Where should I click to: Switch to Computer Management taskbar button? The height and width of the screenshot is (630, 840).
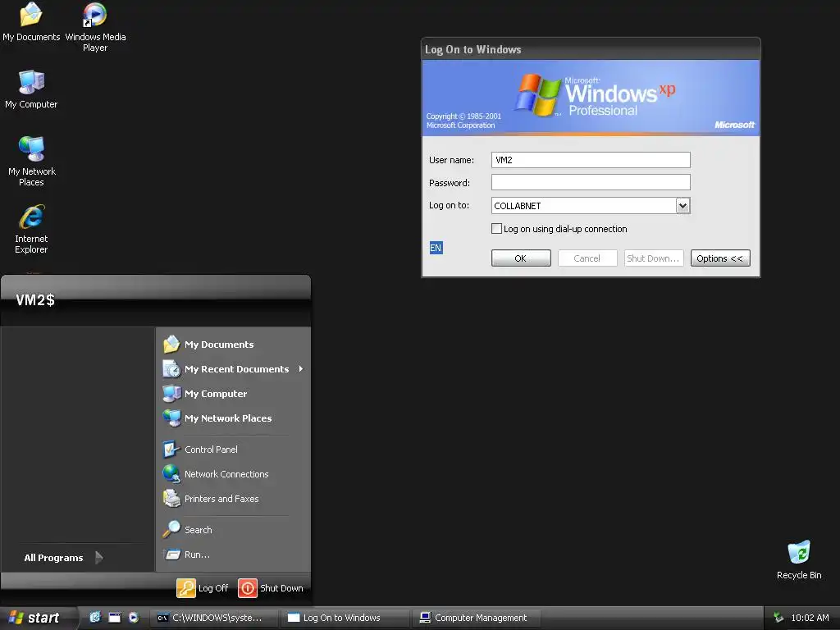pyautogui.click(x=476, y=618)
